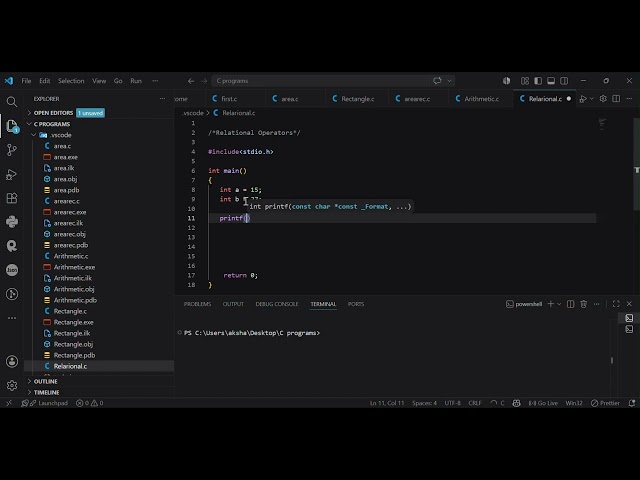640x480 pixels.
Task: Open the Run menu
Action: [136, 81]
